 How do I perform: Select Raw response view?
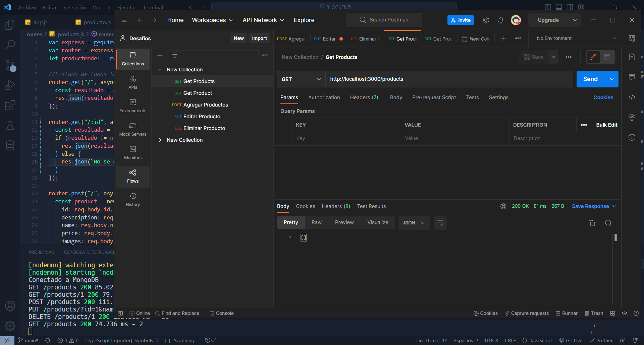tap(316, 223)
